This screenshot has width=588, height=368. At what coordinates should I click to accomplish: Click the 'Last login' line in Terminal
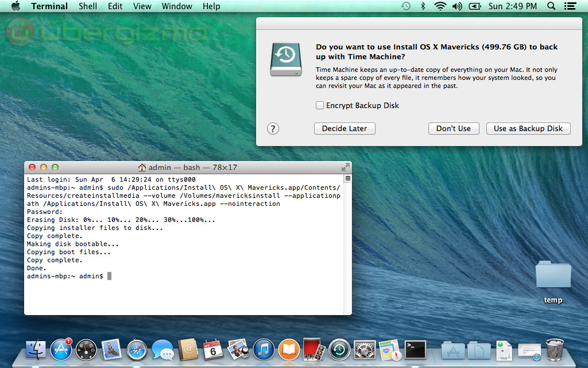click(x=111, y=179)
